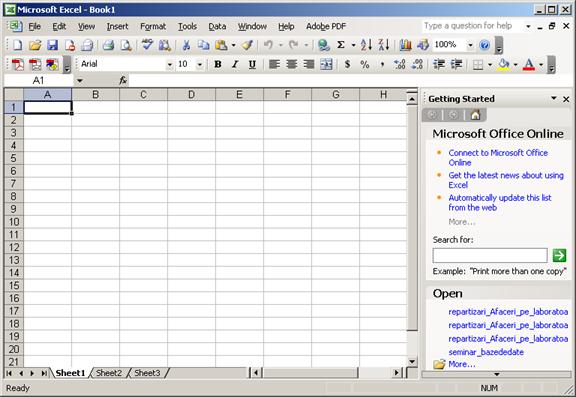Click Get the latest news about using Excel
Screen dimensions: 576x397
point(506,180)
